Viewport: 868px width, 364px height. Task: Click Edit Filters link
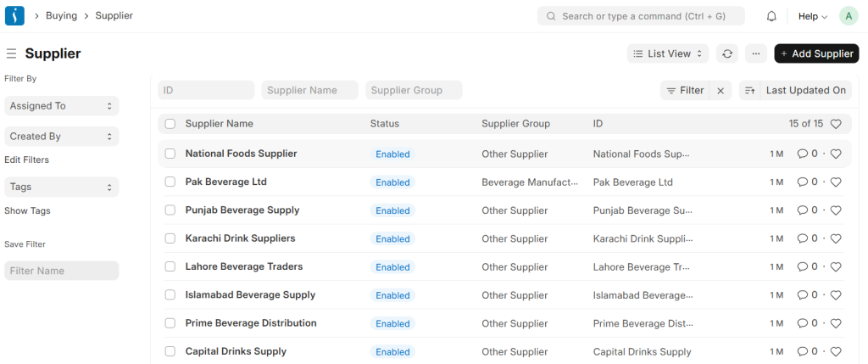coord(26,160)
